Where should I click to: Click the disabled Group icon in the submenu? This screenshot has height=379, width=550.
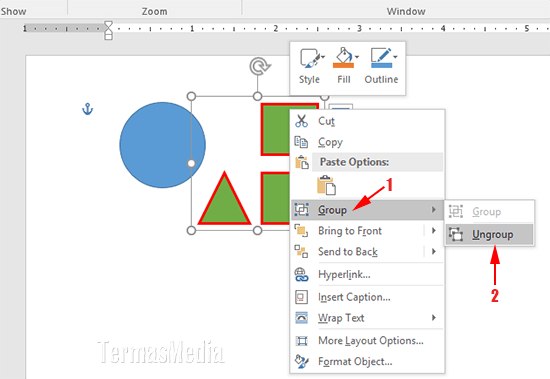456,211
